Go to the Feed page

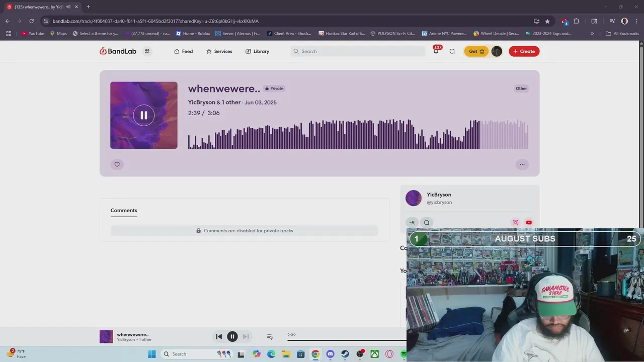183,51
